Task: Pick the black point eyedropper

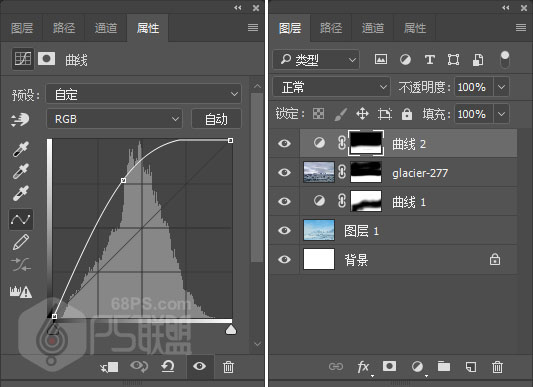Action: (x=21, y=149)
